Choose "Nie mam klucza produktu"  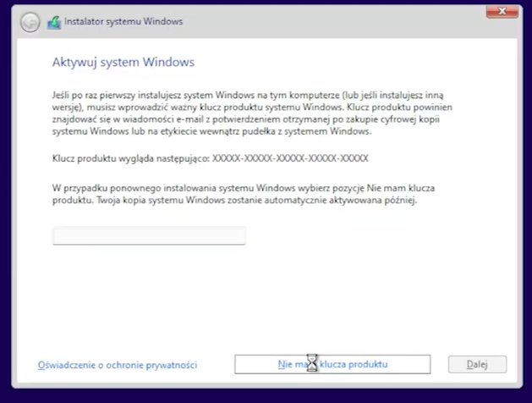pyautogui.click(x=332, y=364)
